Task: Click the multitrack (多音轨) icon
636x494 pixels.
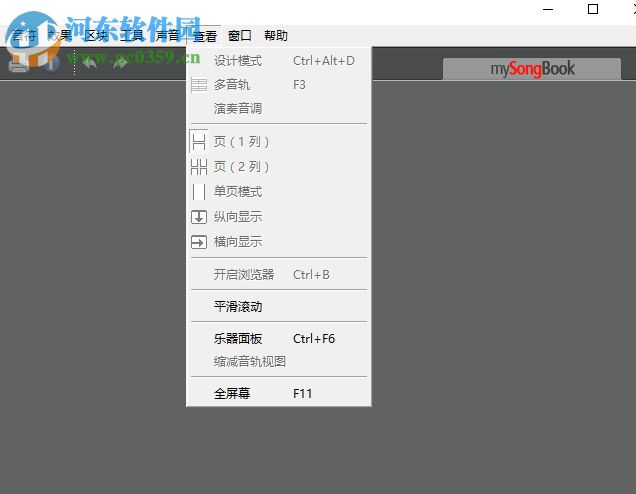Action: point(199,85)
